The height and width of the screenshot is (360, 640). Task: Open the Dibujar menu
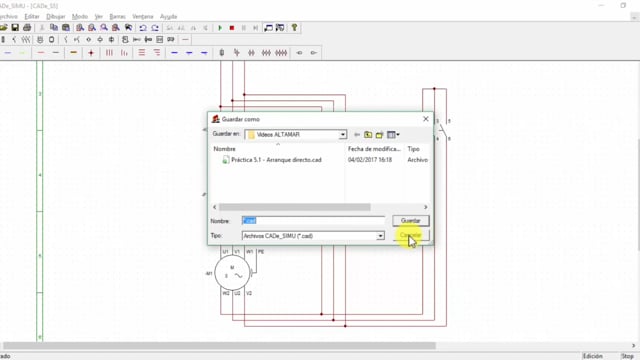point(56,17)
